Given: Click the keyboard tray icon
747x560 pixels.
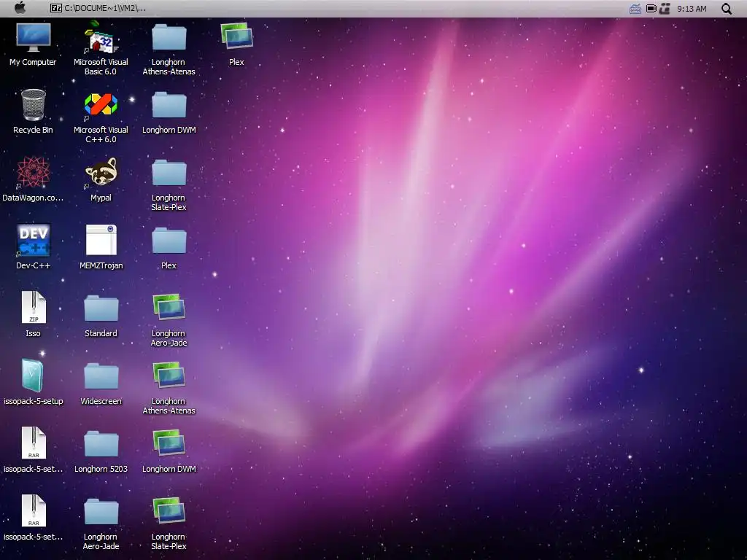Looking at the screenshot, I should (635, 9).
